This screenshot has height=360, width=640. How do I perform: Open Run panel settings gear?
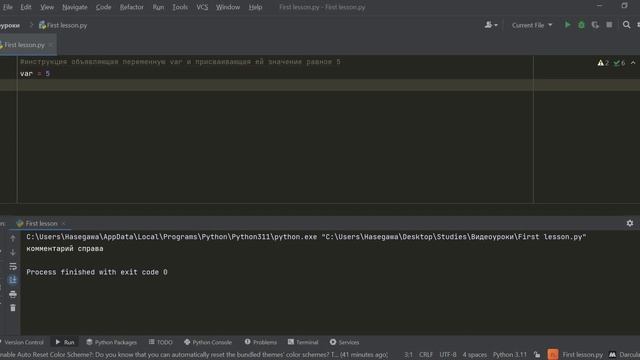coord(630,223)
